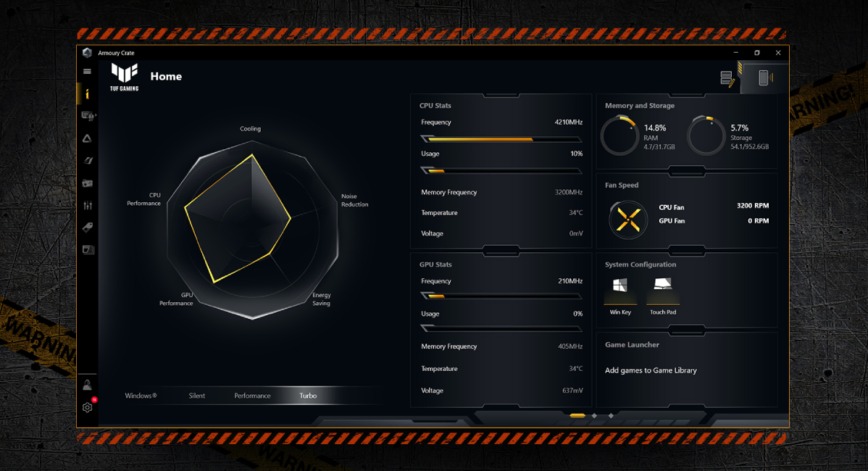Select the Windows® operating mode
Image resolution: width=868 pixels, height=471 pixels.
pyautogui.click(x=141, y=396)
